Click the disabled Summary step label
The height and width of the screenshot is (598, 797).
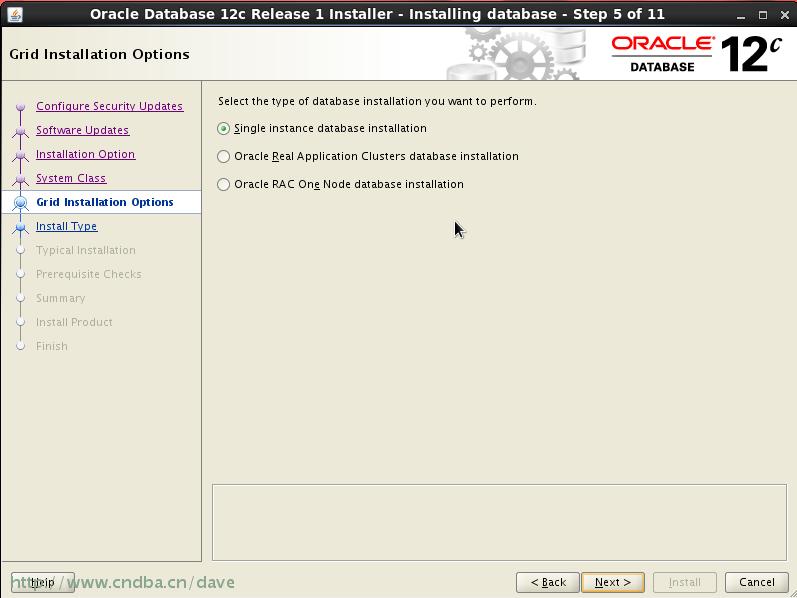(60, 298)
